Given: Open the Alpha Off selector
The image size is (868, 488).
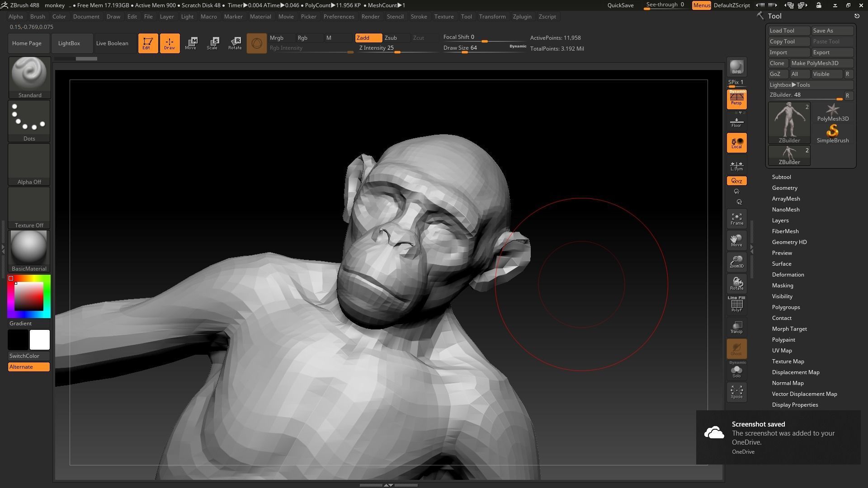Looking at the screenshot, I should pyautogui.click(x=29, y=164).
